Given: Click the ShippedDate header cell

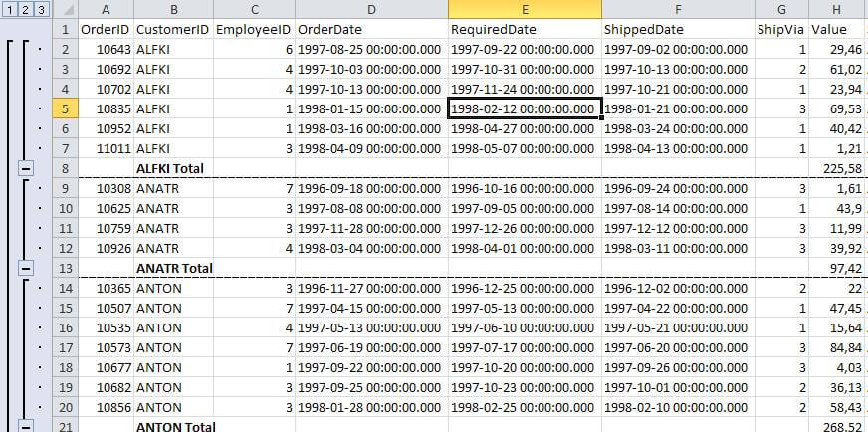Looking at the screenshot, I should [x=678, y=29].
